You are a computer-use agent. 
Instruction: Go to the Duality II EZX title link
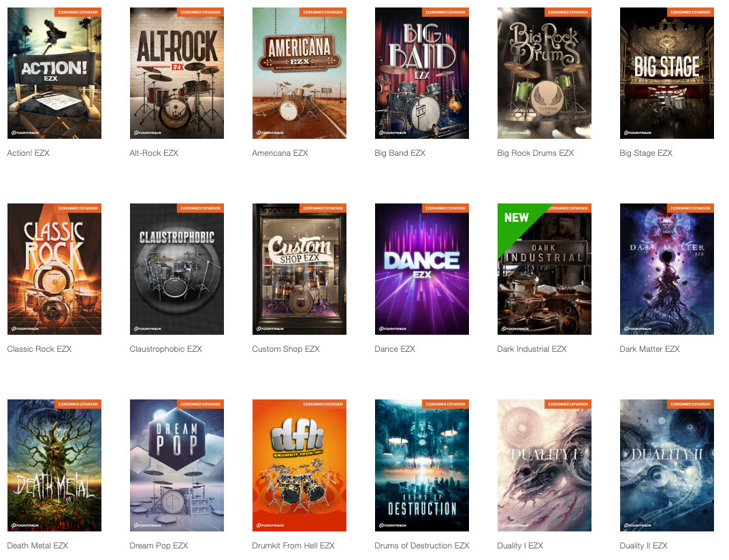643,546
